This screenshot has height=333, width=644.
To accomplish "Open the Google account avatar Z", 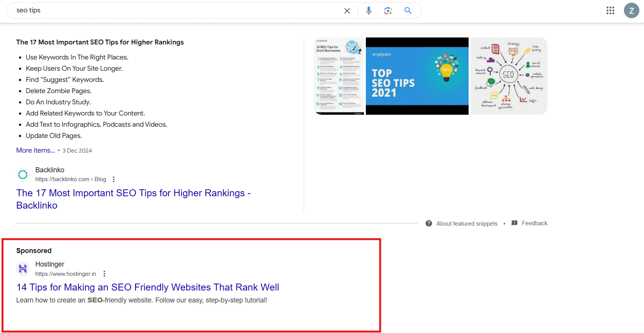I will pyautogui.click(x=631, y=11).
